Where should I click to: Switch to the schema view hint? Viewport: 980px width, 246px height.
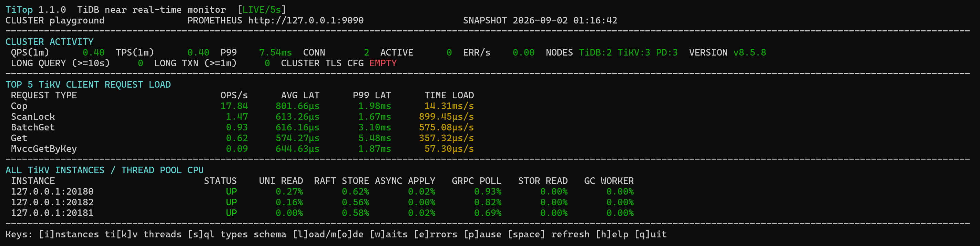click(270, 234)
